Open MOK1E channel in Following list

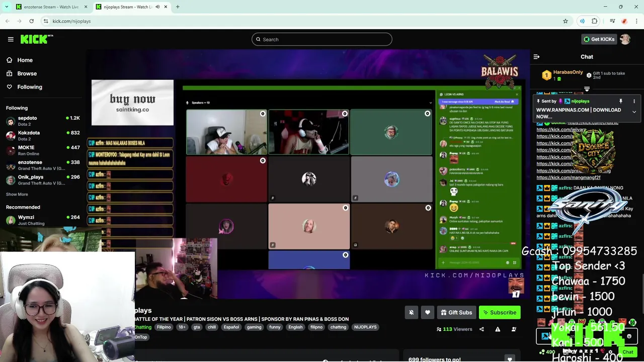[x=43, y=150]
